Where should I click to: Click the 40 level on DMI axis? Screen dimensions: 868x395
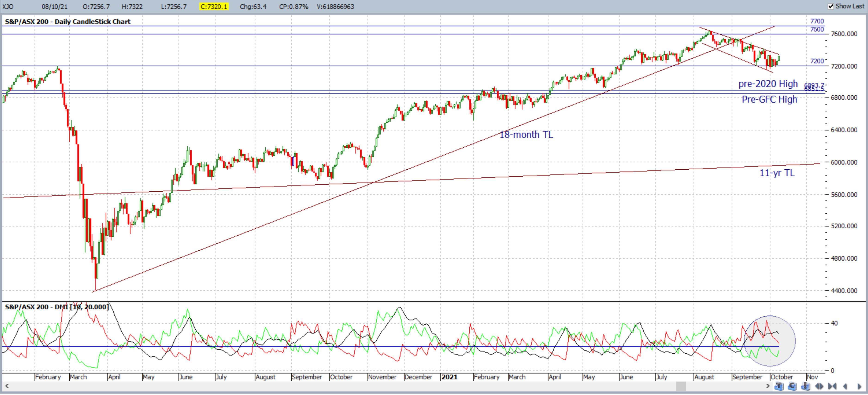(834, 323)
